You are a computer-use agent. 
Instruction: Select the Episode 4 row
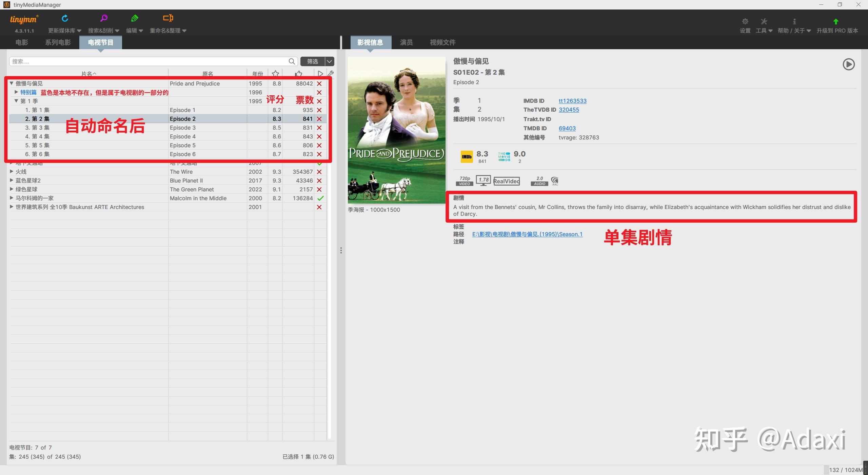tap(182, 136)
